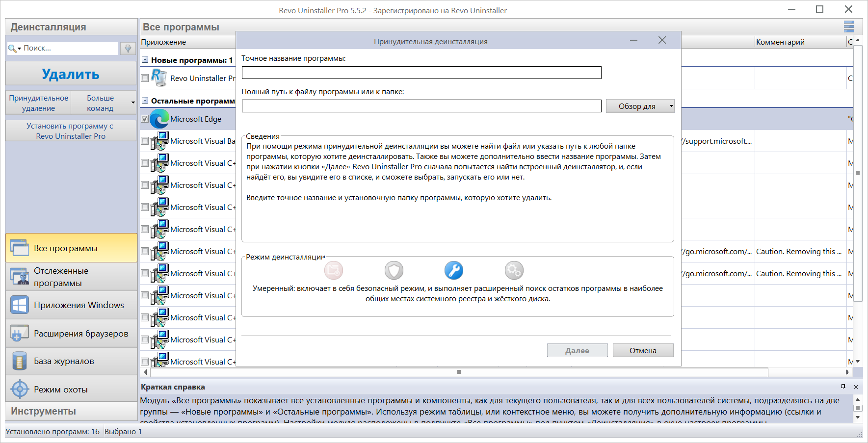
Task: Pin the Краткая справка panel
Action: click(x=843, y=387)
